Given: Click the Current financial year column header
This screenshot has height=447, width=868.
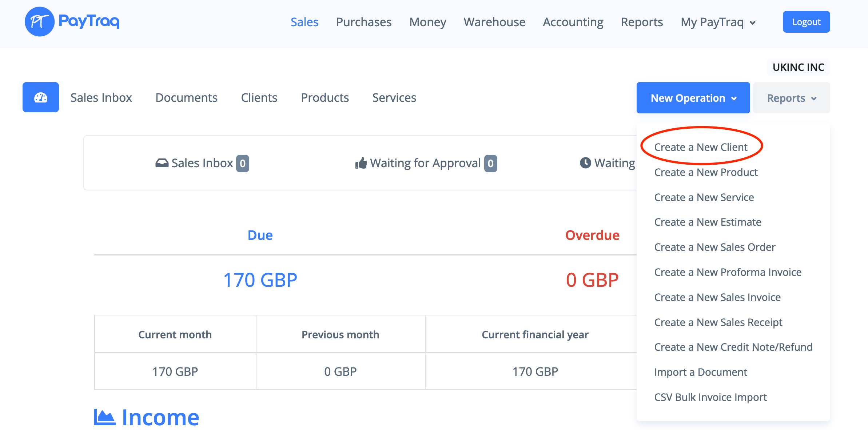Looking at the screenshot, I should (x=535, y=335).
